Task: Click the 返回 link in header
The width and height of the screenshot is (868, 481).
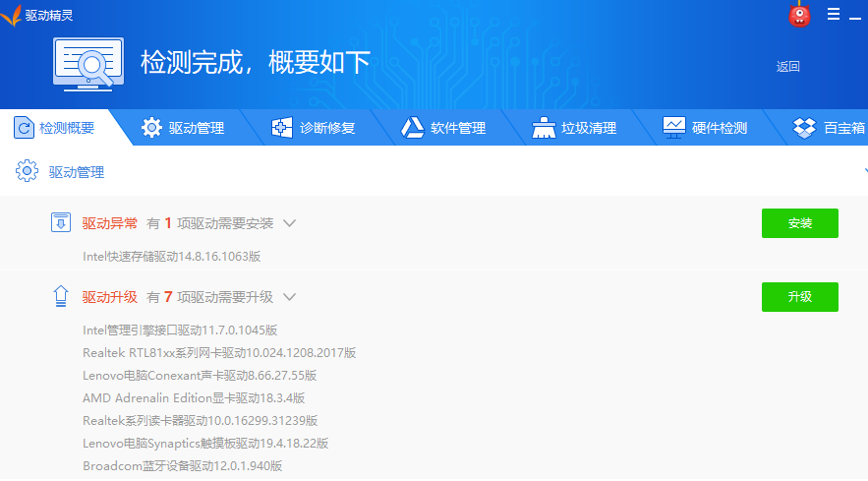Action: [x=787, y=67]
